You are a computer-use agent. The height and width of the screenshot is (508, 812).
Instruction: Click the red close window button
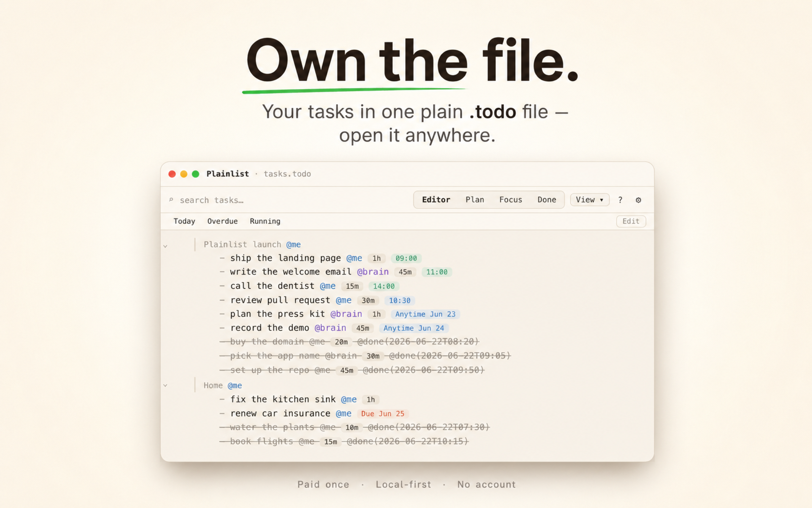point(172,174)
